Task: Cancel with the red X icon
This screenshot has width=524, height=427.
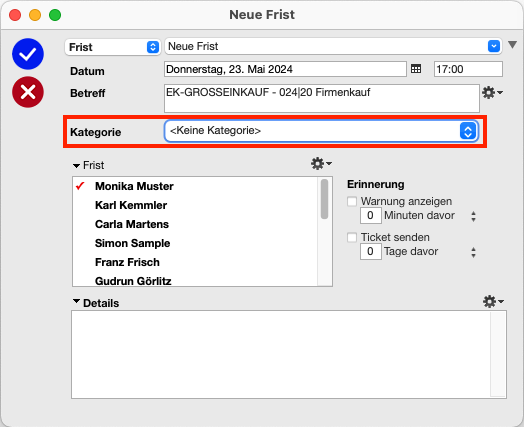Action: click(x=28, y=92)
